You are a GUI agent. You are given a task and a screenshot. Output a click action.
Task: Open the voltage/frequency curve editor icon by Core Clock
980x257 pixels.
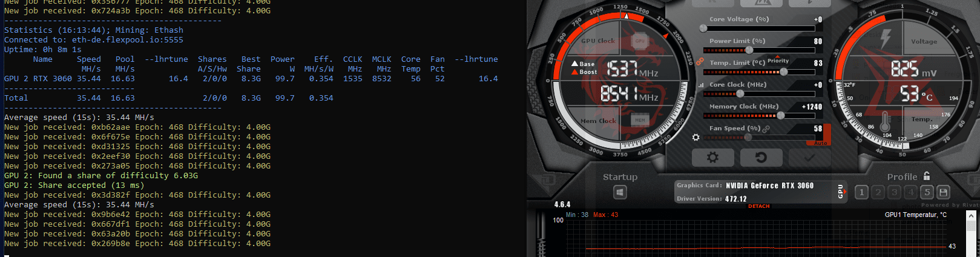702,85
